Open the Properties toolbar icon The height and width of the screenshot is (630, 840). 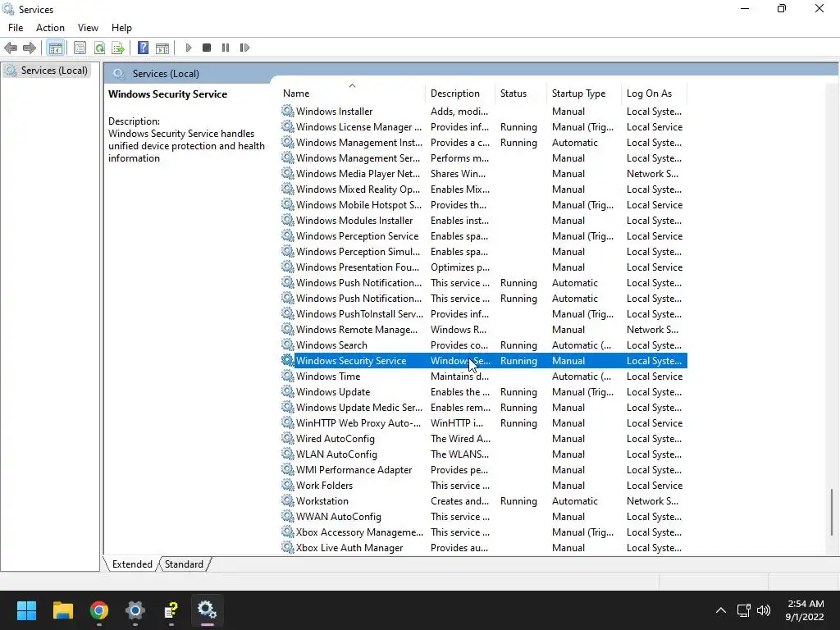(80, 48)
